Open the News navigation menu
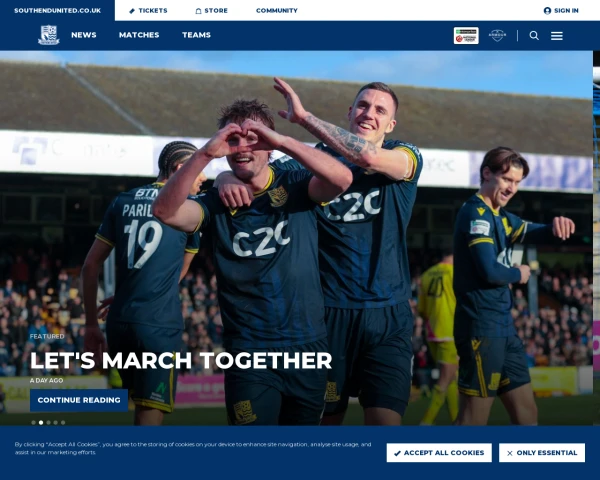This screenshot has height=480, width=600. click(84, 35)
